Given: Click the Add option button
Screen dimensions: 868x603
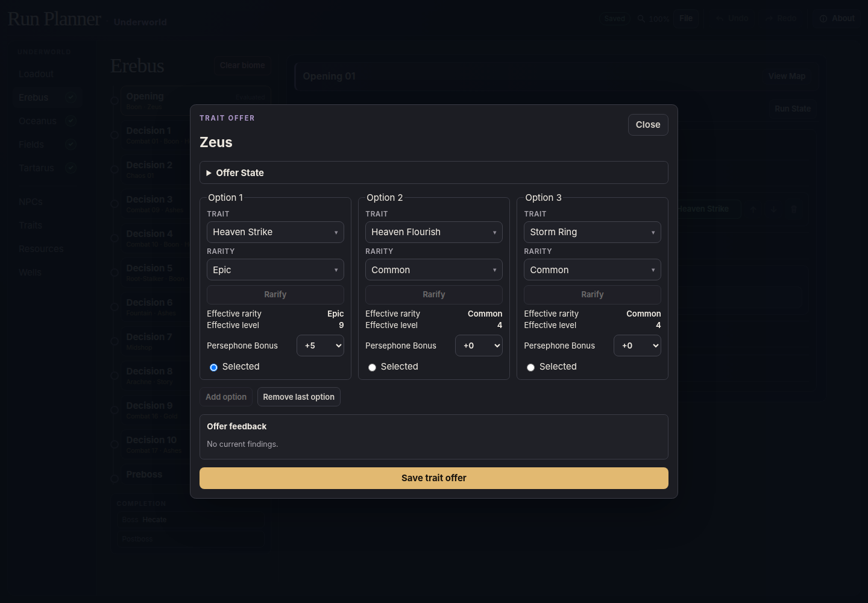Looking at the screenshot, I should (226, 397).
